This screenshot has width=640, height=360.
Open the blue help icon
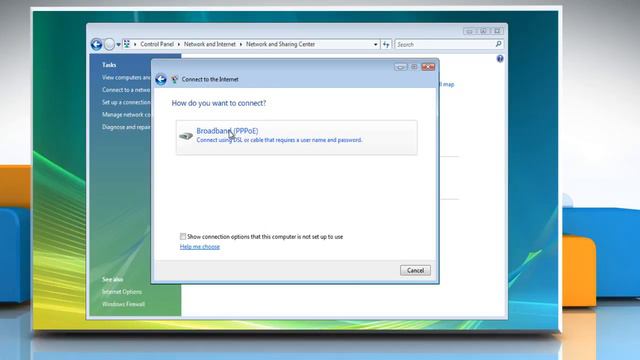pyautogui.click(x=500, y=59)
